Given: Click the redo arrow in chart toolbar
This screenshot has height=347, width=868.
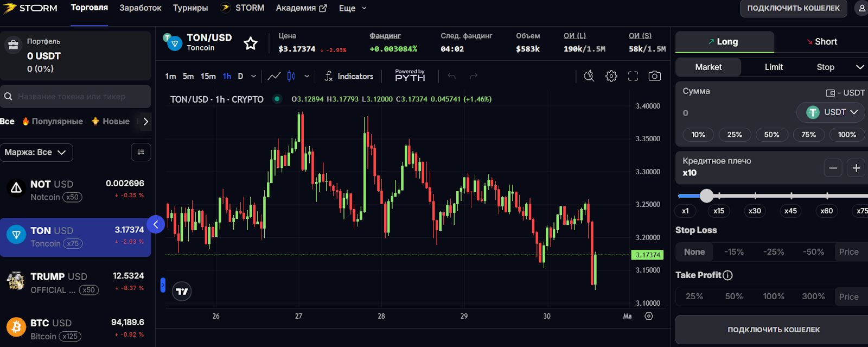Looking at the screenshot, I should (474, 76).
